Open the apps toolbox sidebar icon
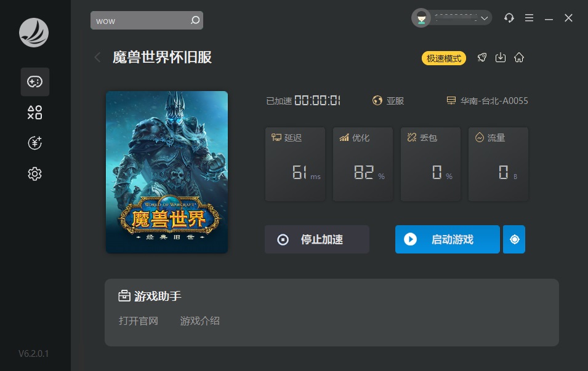The image size is (588, 371). [x=35, y=112]
